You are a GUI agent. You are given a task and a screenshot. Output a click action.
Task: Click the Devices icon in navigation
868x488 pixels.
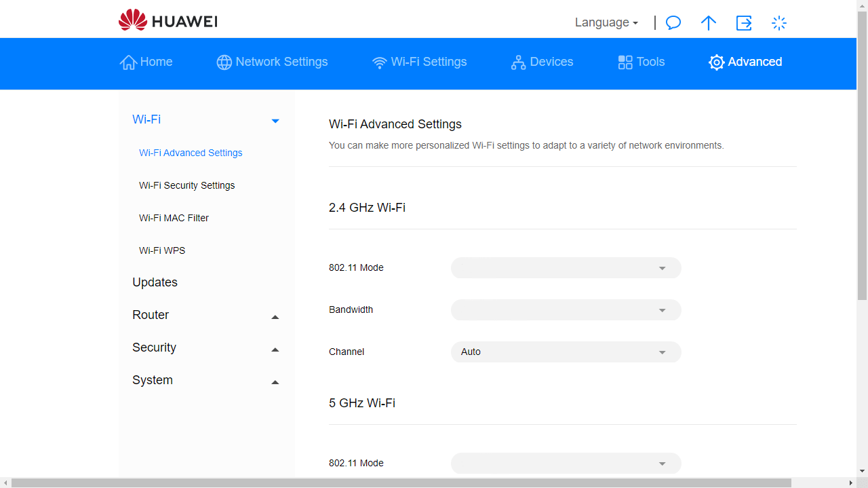tap(519, 62)
